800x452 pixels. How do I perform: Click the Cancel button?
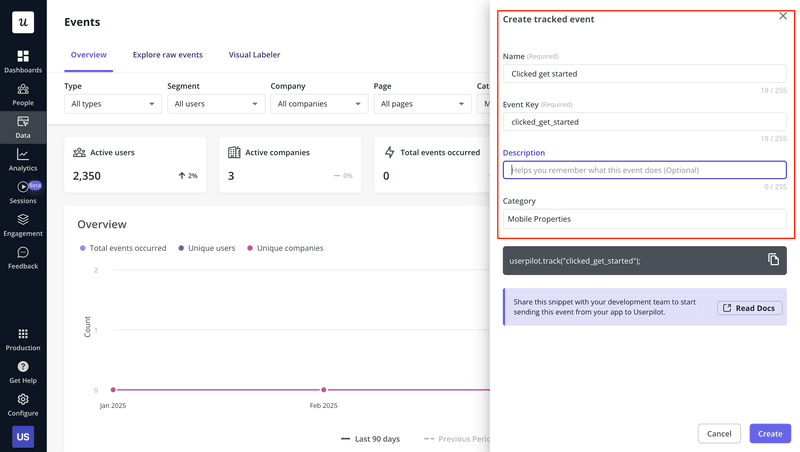click(x=719, y=433)
